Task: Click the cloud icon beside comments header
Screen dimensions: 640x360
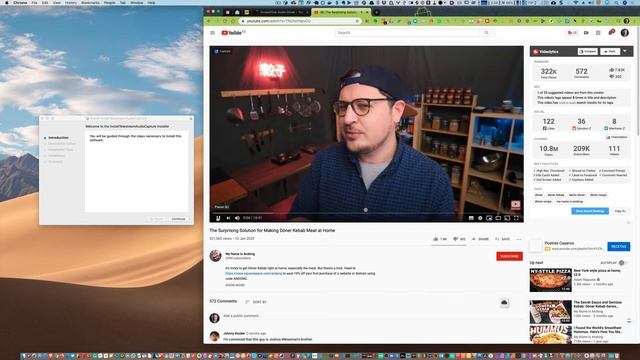Action: 504,303
